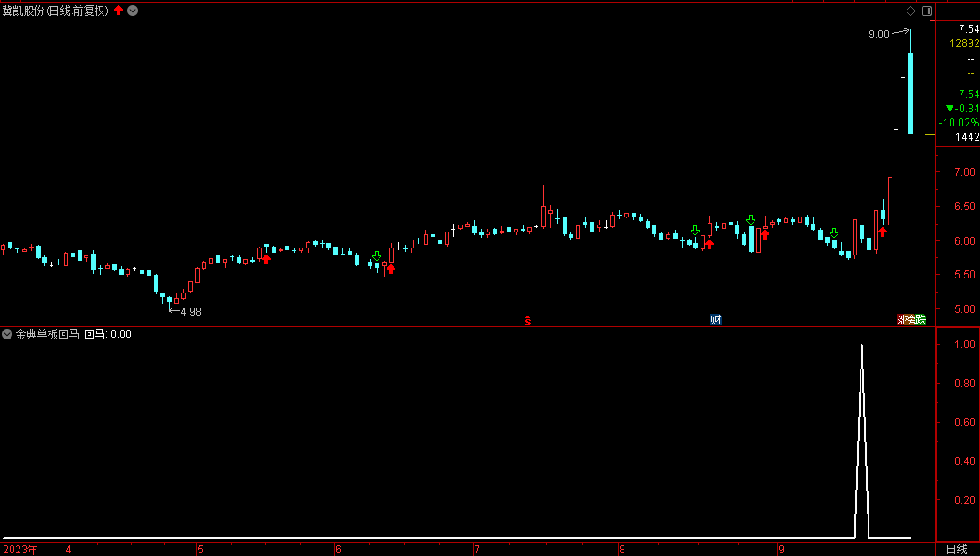Click the red S marker below the chart
980x556 pixels.
tap(528, 321)
